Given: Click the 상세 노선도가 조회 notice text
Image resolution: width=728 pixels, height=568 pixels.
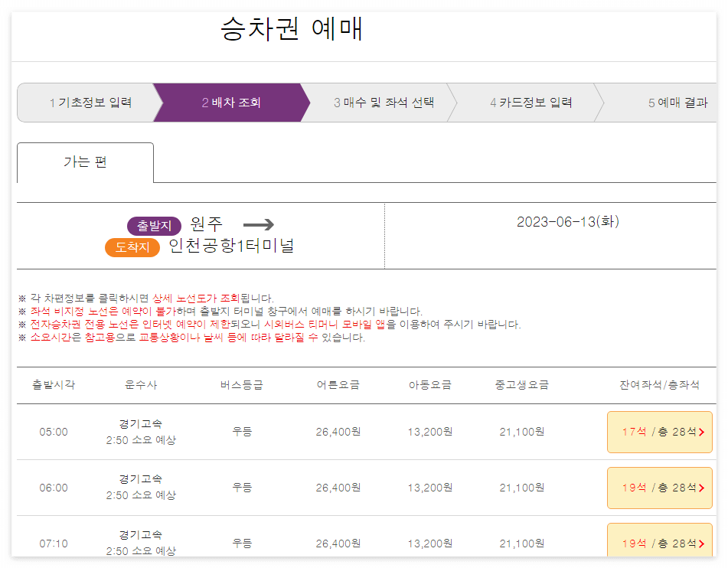Looking at the screenshot, I should click(195, 298).
